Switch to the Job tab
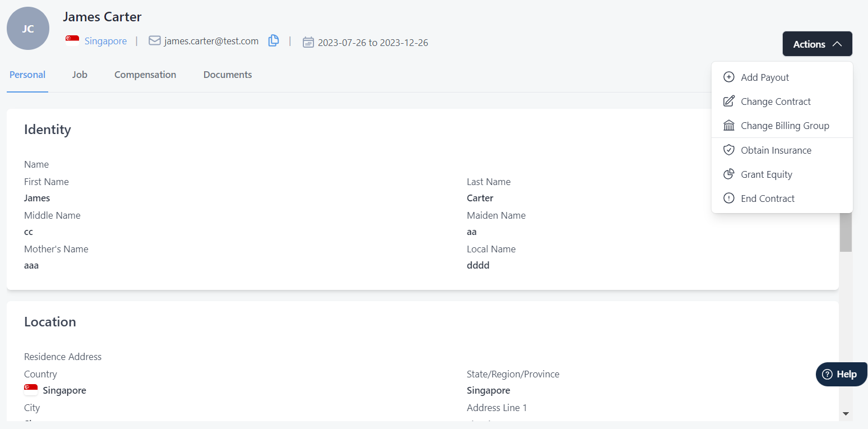 [80, 75]
